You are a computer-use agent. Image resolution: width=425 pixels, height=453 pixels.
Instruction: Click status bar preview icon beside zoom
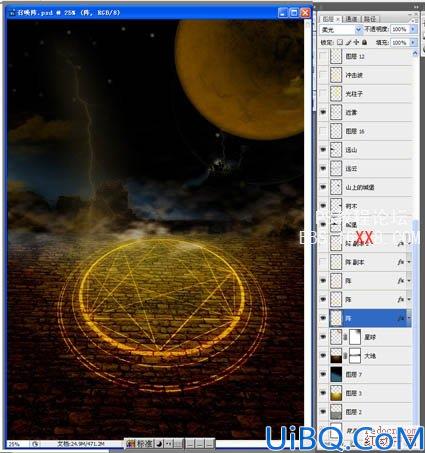point(35,444)
